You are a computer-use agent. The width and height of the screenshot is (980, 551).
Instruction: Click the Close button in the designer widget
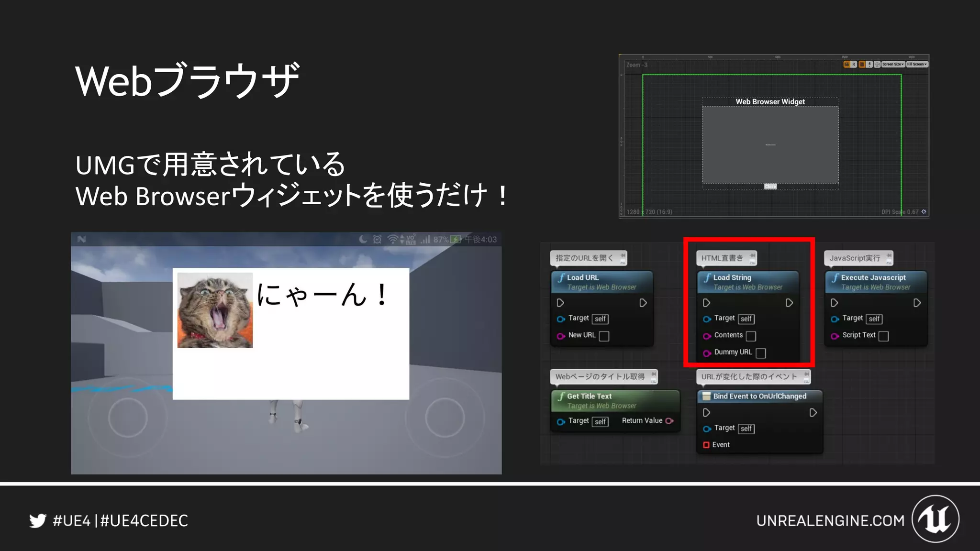coord(770,187)
